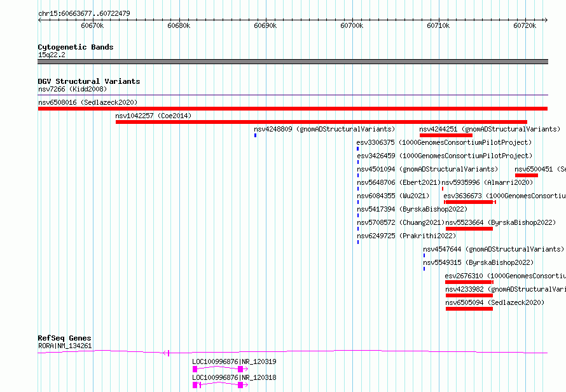
Task: Open LOC100996876|NR_120319 transcript label
Action: pos(234,362)
